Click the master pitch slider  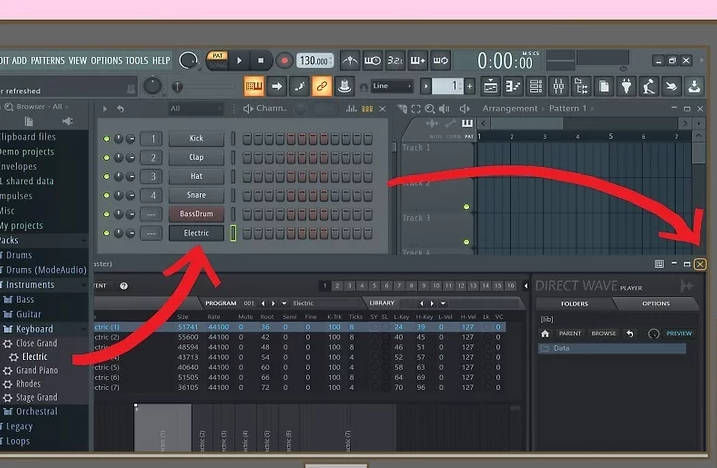click(x=177, y=86)
